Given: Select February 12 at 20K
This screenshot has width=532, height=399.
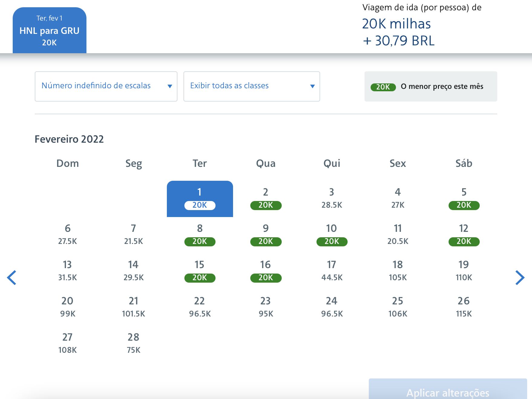Looking at the screenshot, I should point(464,235).
